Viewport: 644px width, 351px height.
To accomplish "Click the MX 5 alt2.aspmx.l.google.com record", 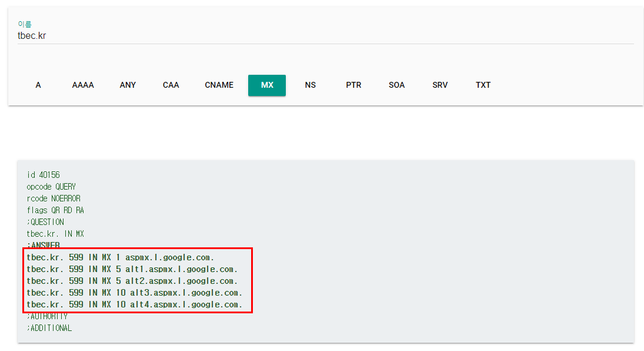I will [132, 281].
